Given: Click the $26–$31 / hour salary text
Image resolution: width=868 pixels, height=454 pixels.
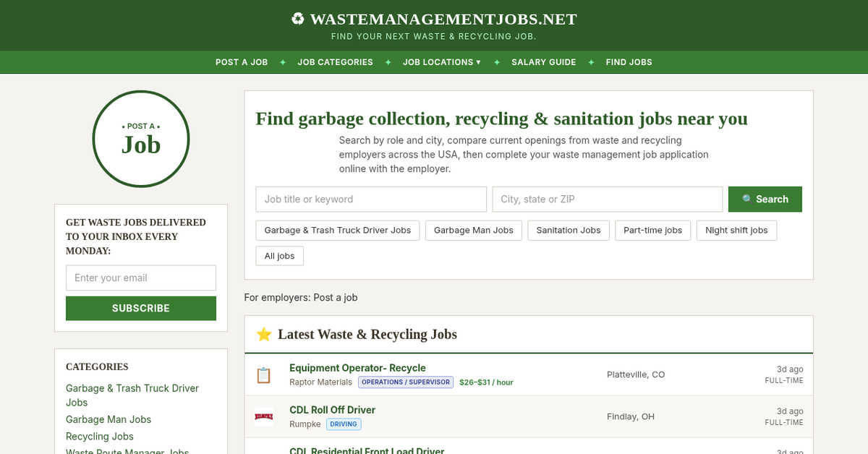Looking at the screenshot, I should click(486, 382).
